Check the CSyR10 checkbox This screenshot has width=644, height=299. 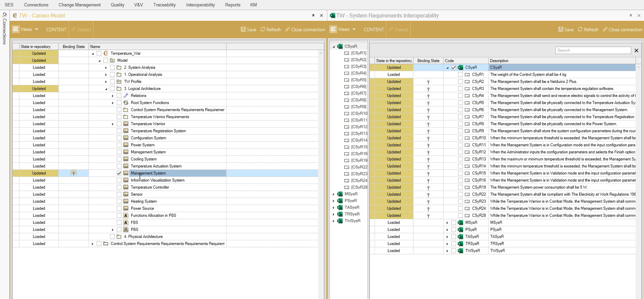(x=460, y=138)
